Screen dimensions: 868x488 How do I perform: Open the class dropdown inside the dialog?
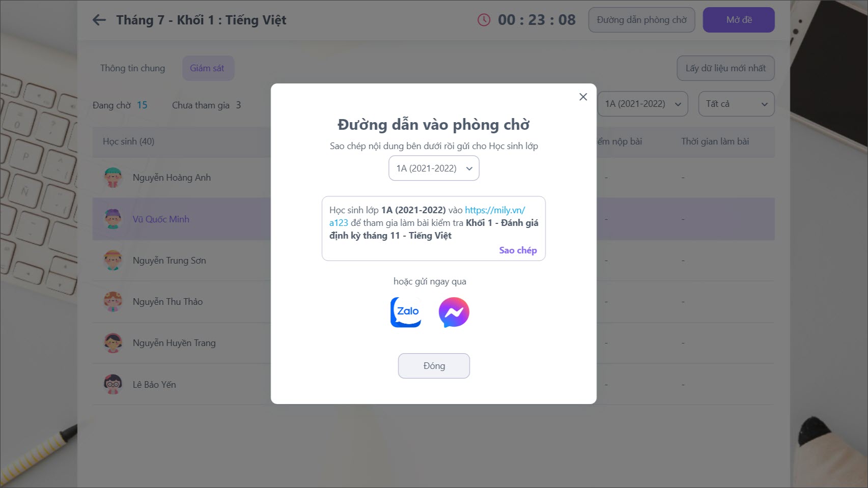pyautogui.click(x=434, y=168)
